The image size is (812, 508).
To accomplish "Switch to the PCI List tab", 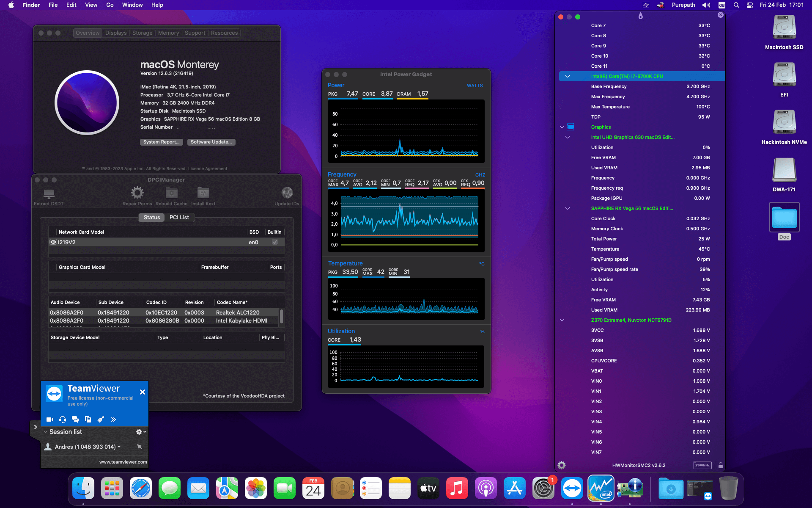I will click(179, 217).
